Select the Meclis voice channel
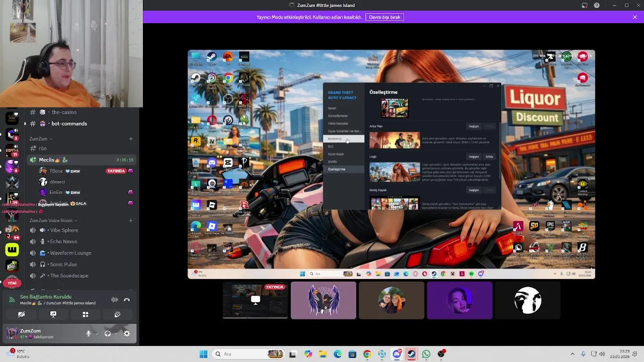Image resolution: width=644 pixels, height=362 pixels. click(80, 160)
